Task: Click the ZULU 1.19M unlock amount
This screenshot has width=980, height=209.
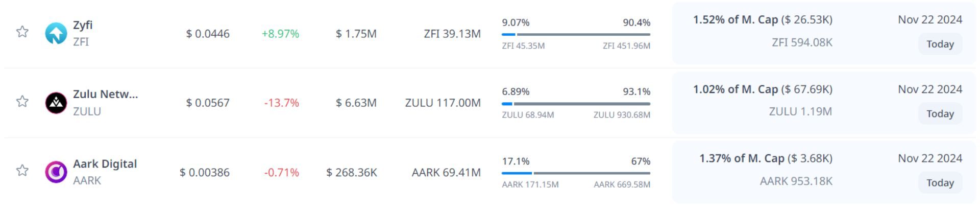Action: [x=800, y=111]
